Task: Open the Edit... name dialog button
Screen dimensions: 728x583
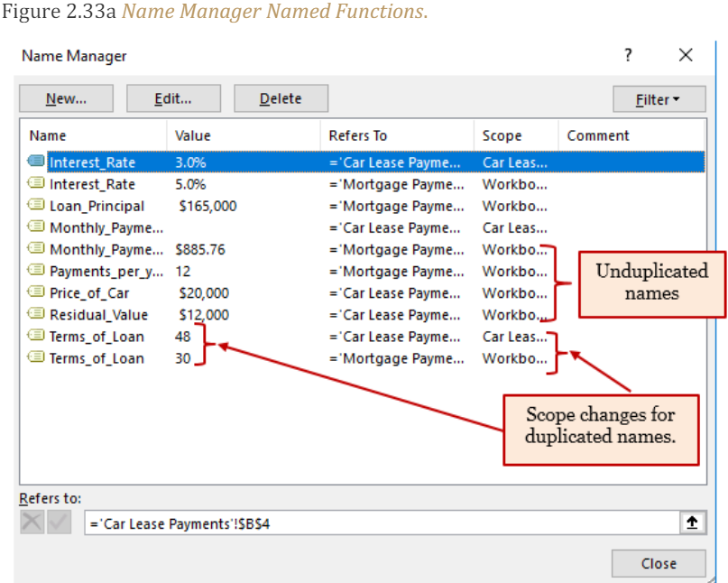Action: (173, 98)
